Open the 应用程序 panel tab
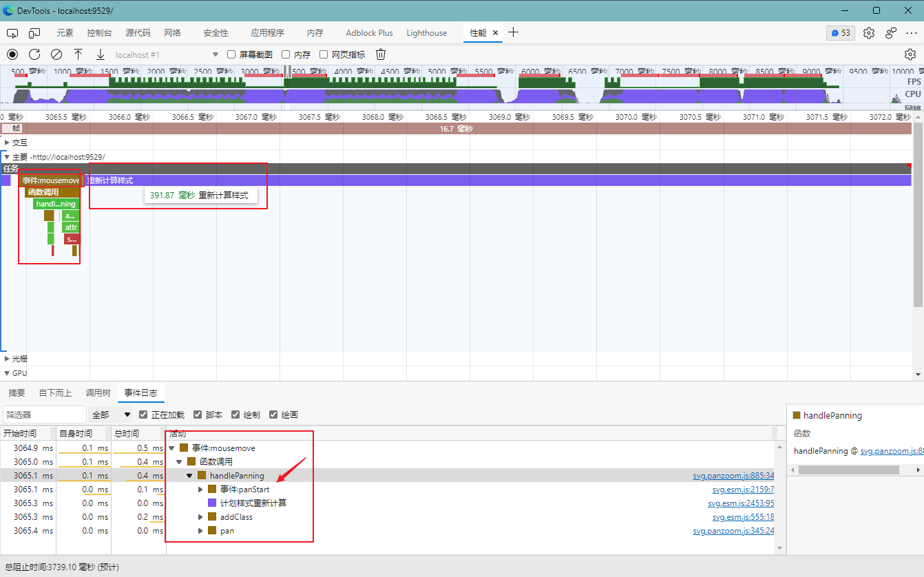 coord(267,33)
